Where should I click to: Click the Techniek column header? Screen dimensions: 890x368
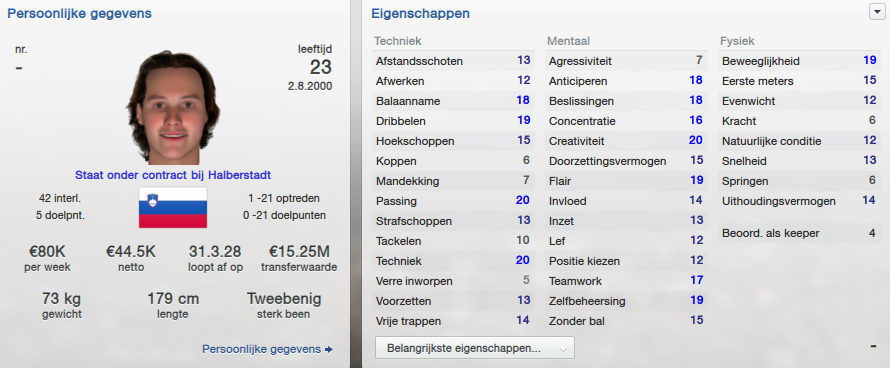(x=397, y=41)
